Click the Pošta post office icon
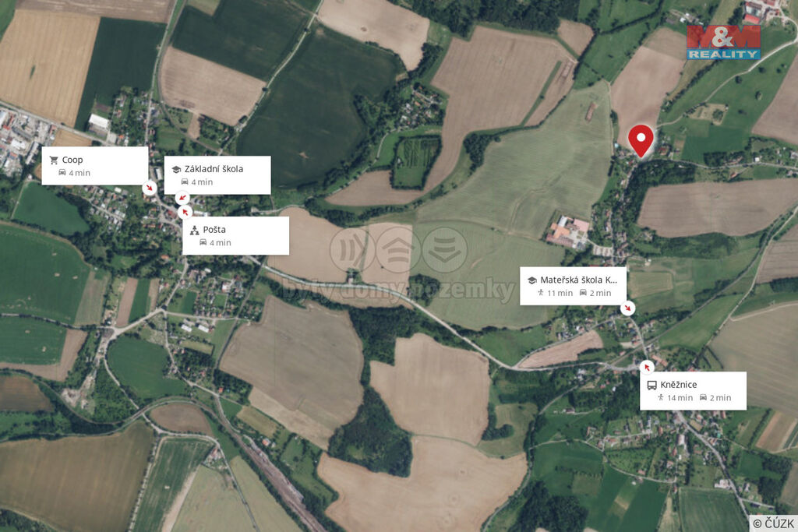 point(194,230)
